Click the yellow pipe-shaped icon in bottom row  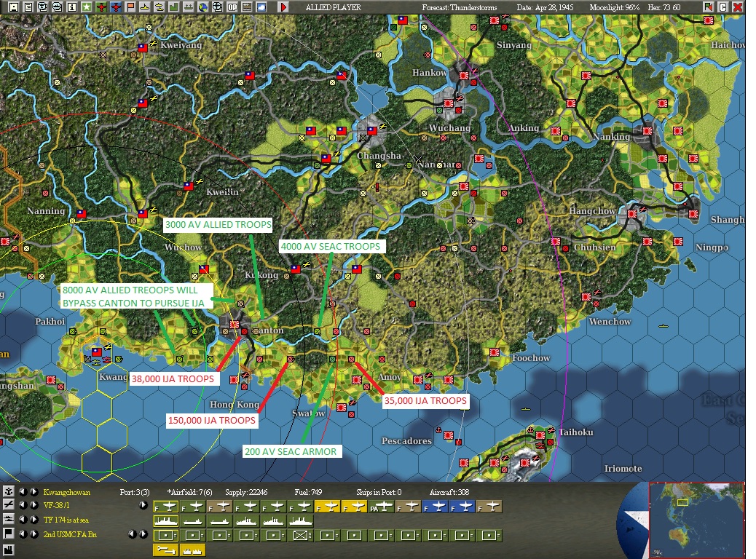[x=166, y=550]
